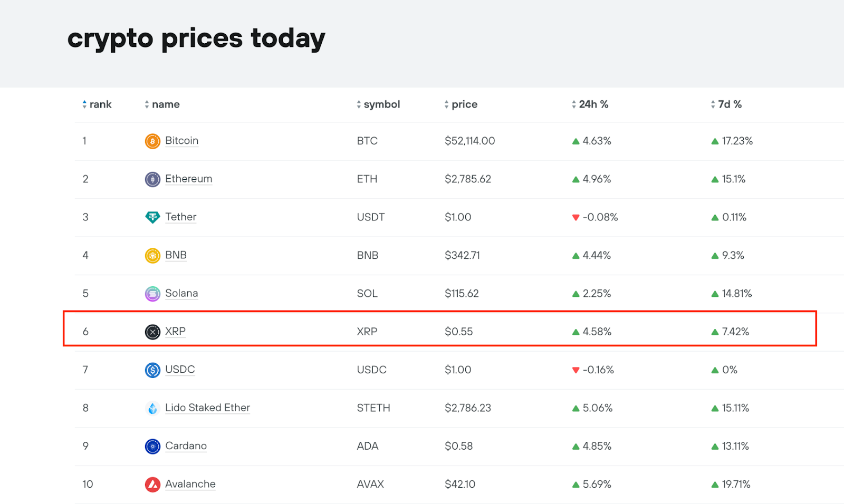
Task: Sort table by symbol column
Action: tap(378, 104)
